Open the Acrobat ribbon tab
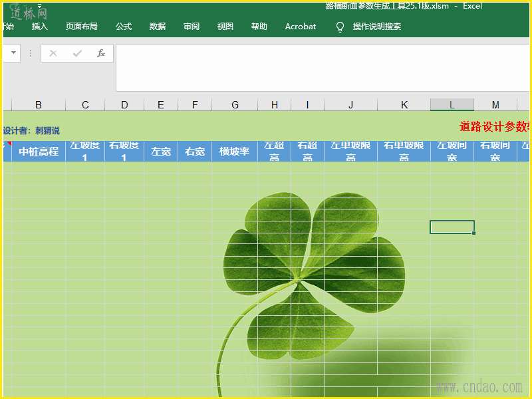The width and height of the screenshot is (532, 399). (301, 27)
